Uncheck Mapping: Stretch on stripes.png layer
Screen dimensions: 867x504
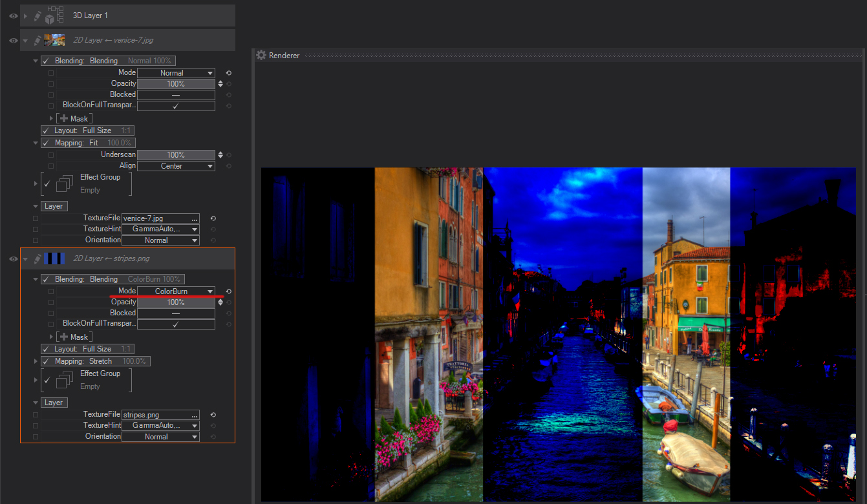(x=46, y=361)
